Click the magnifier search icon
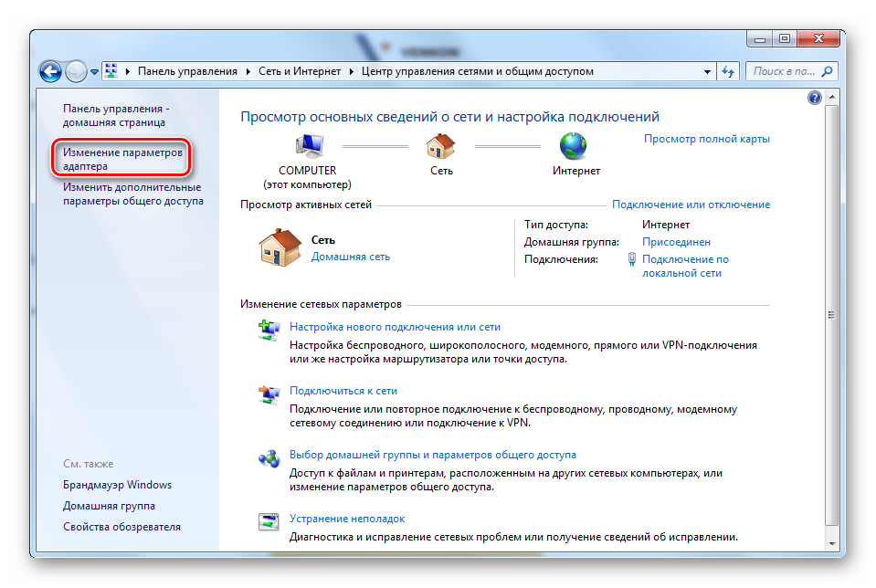876x588 pixels. pos(828,71)
